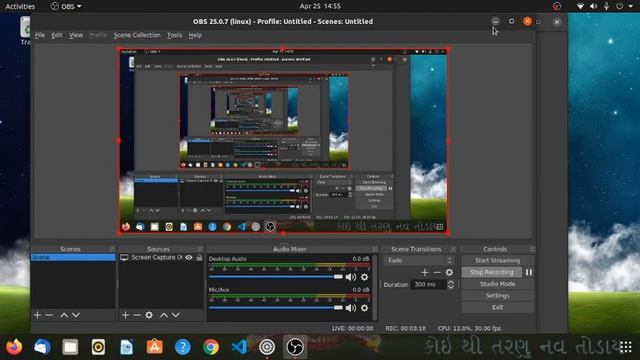Open OBS Studio from the dock
Viewport: 640px width, 360px height.
point(295,347)
